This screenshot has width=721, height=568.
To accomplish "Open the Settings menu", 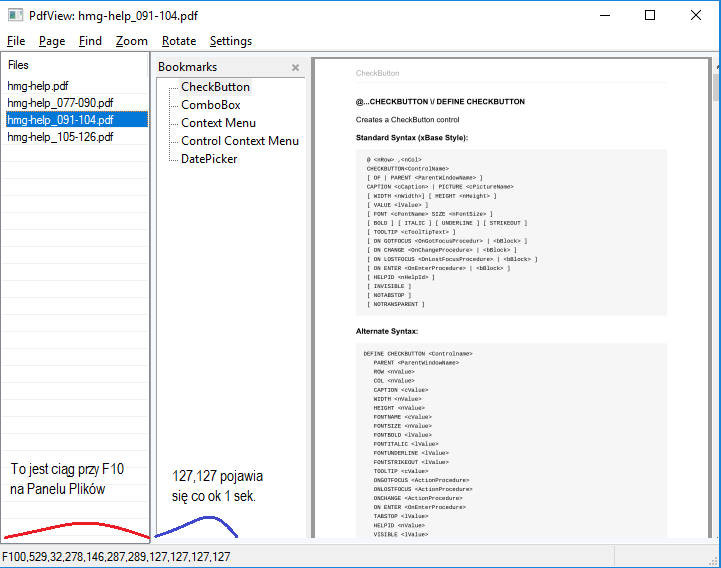I will (x=231, y=41).
